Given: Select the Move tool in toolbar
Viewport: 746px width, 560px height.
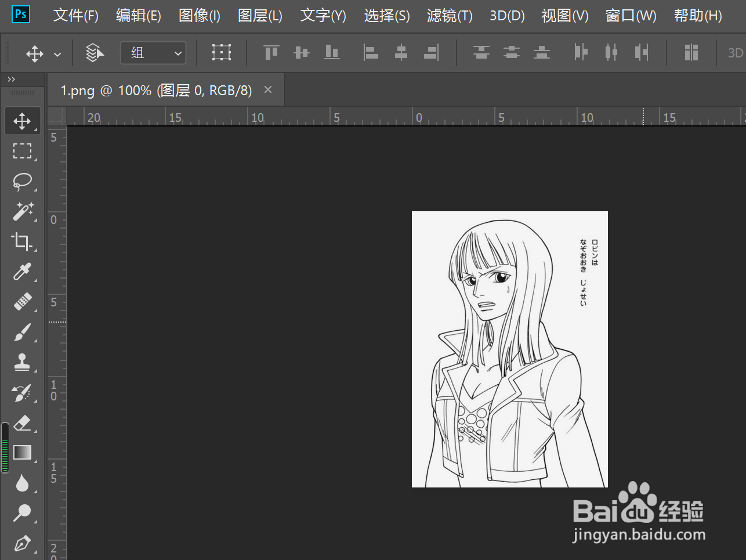Looking at the screenshot, I should click(23, 121).
